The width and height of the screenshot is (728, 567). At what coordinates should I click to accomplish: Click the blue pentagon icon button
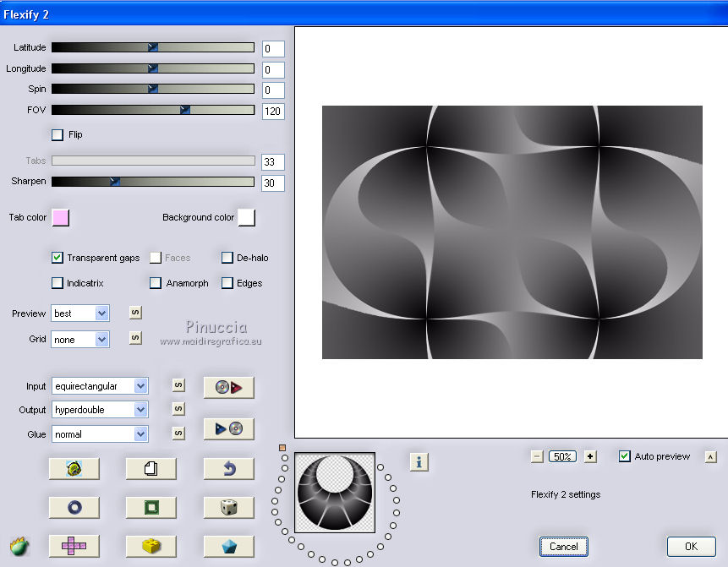(228, 546)
